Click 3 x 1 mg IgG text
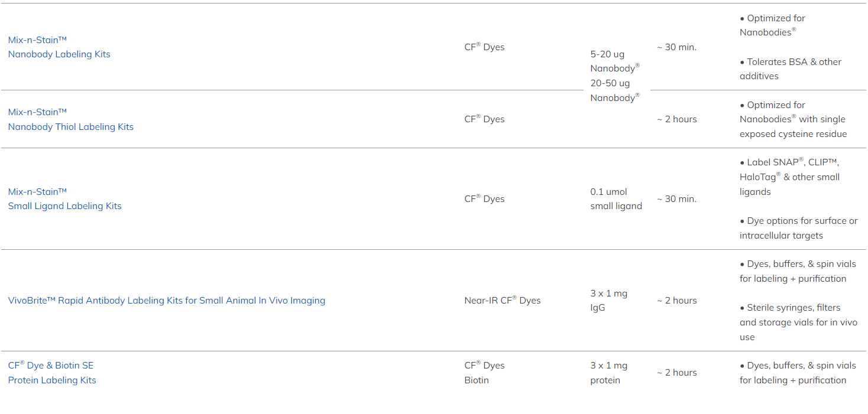This screenshot has height=414, width=868. pyautogui.click(x=608, y=301)
